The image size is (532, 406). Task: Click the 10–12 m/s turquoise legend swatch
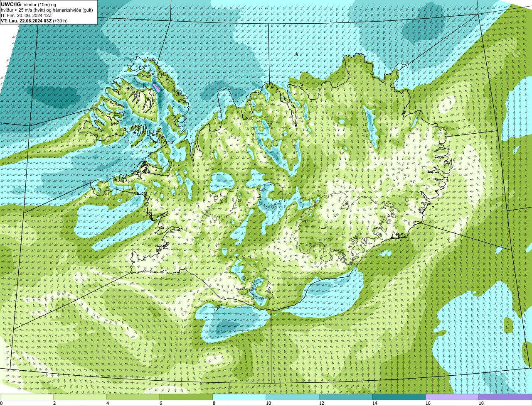click(293, 397)
